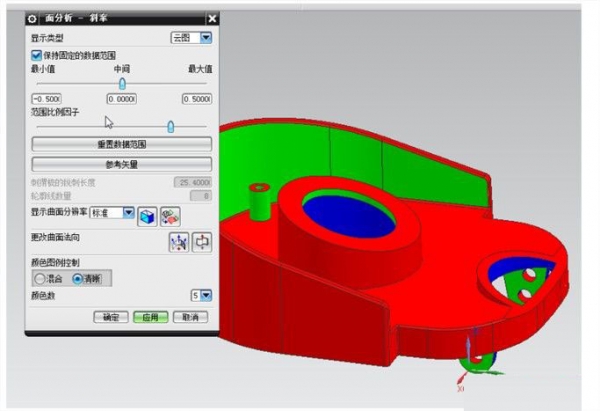Viewport: 600px width, 411px height.
Task: Click the 参考矢量 button
Action: tap(122, 165)
